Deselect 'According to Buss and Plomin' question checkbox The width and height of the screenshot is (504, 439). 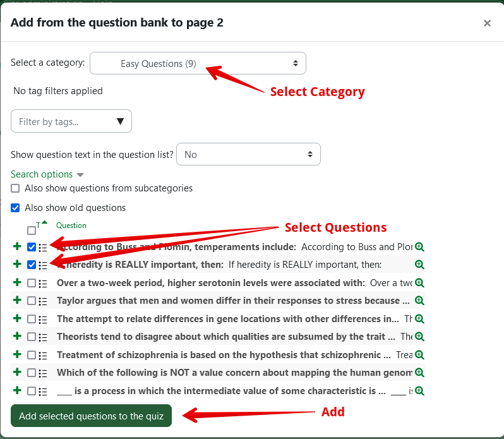(x=32, y=247)
